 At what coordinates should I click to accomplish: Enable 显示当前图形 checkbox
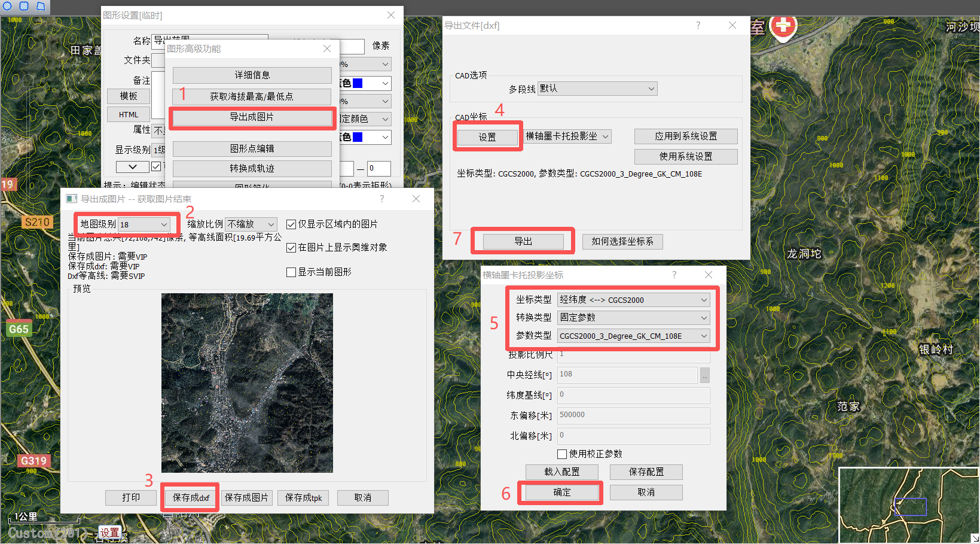pyautogui.click(x=291, y=272)
